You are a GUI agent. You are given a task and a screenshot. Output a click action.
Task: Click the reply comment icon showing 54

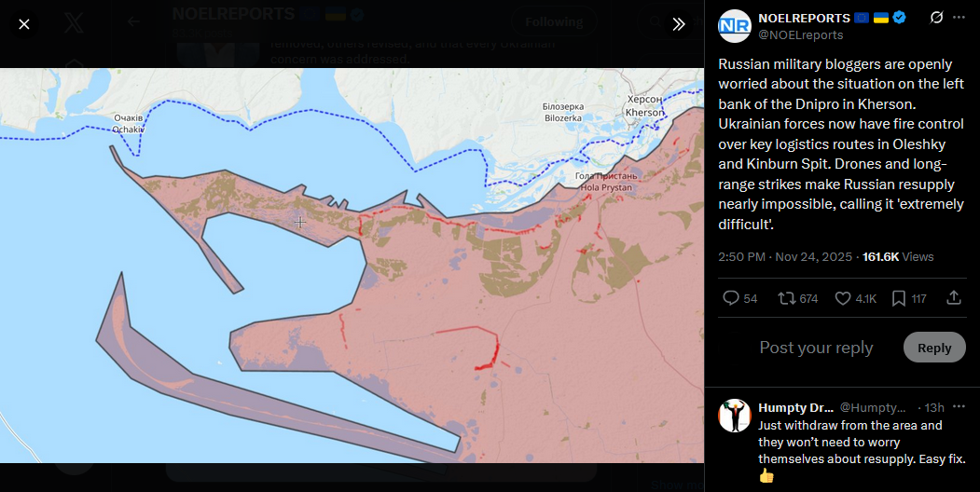(740, 298)
